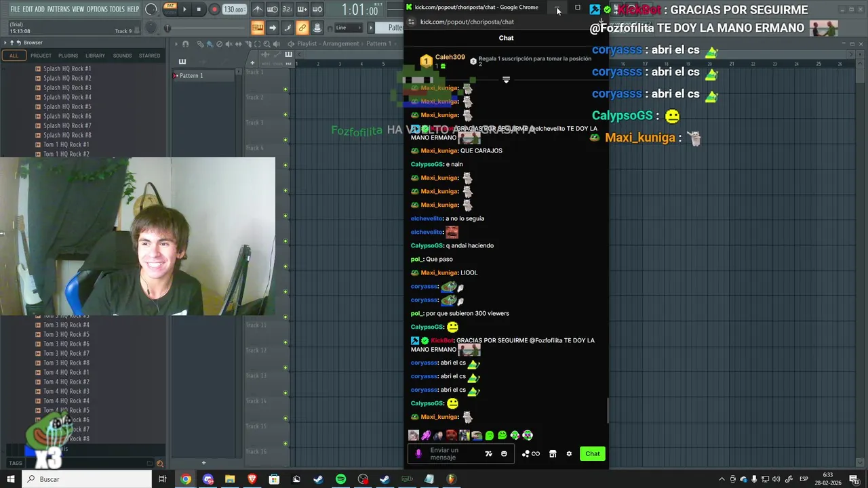This screenshot has width=868, height=488.
Task: Click the Stop button in FL Studio transport
Action: (199, 9)
